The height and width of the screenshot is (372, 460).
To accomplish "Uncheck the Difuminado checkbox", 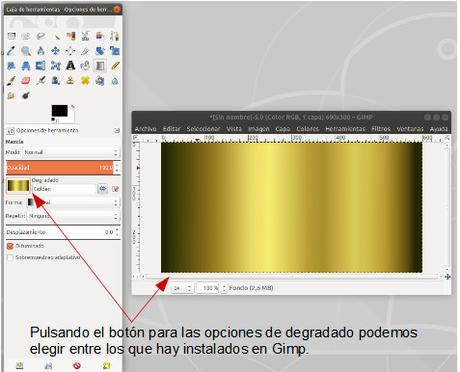I will point(10,246).
